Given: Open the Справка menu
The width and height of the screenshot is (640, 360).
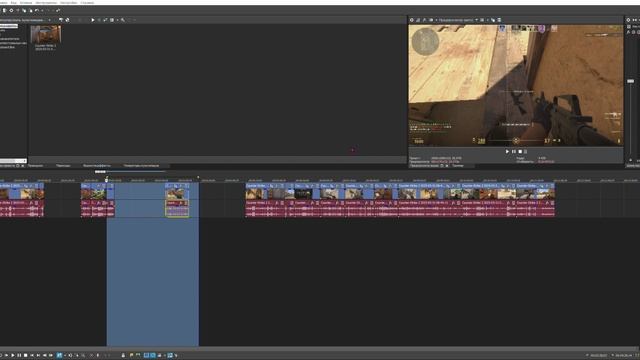Looking at the screenshot, I should 87,2.
